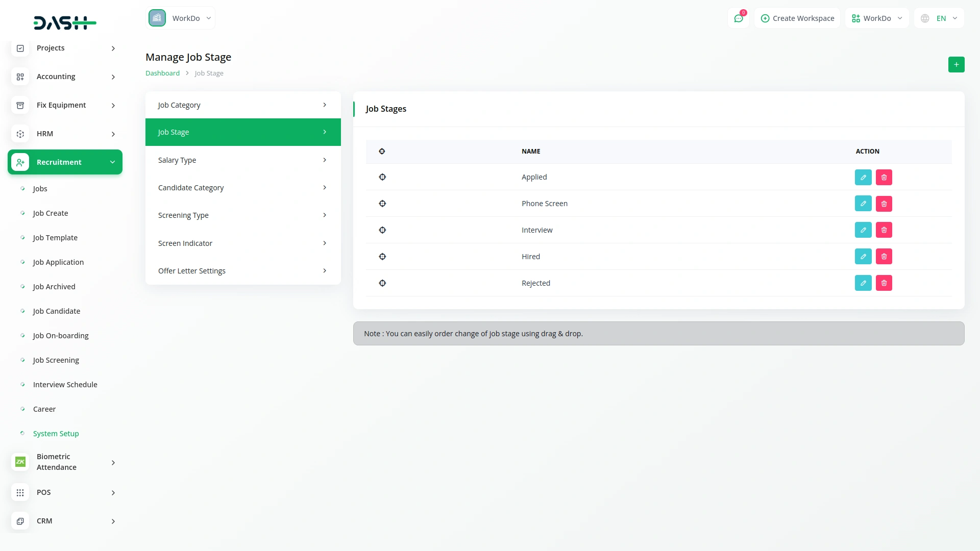Image resolution: width=980 pixels, height=551 pixels.
Task: Open Candidate Category settings tab
Action: pos(243,188)
